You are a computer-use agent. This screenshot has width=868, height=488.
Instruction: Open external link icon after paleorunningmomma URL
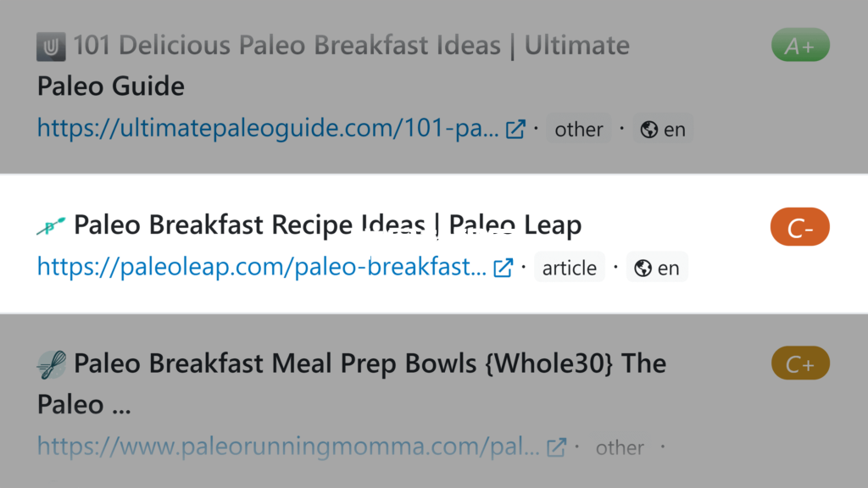556,447
